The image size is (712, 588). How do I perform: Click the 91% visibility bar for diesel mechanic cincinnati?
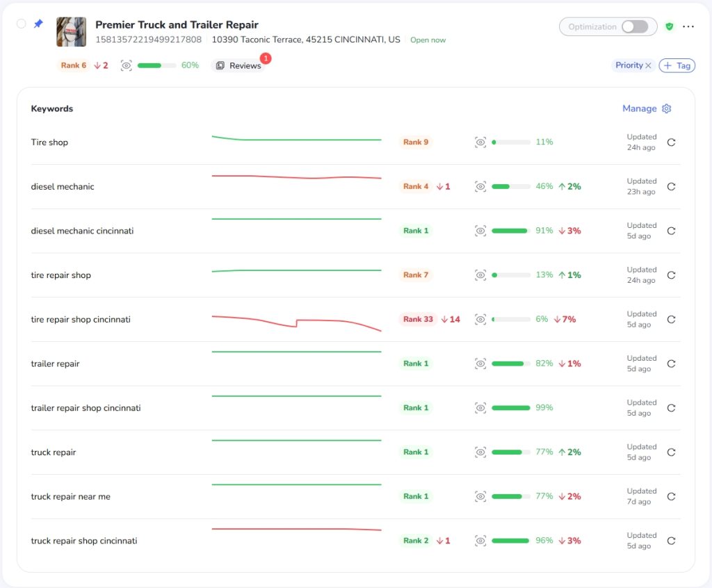tap(511, 231)
